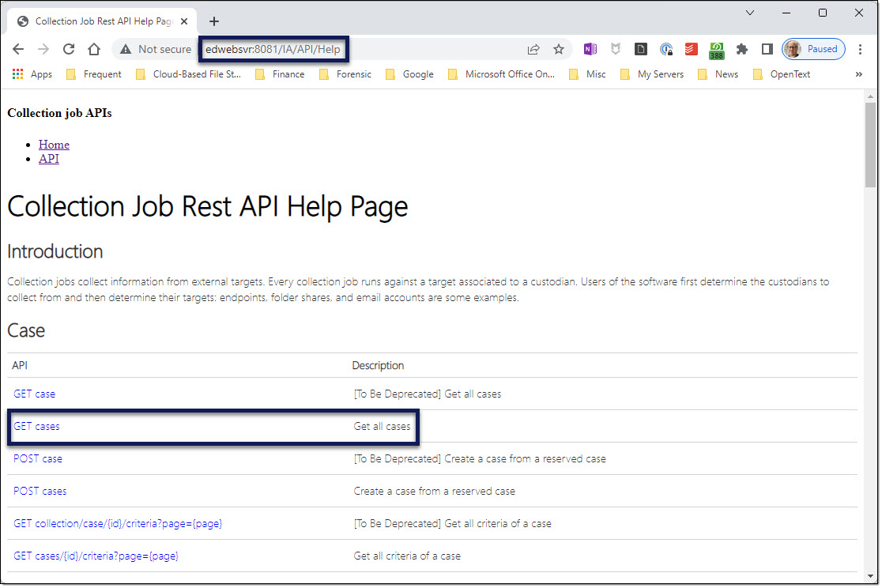Open the browser home page icon
Screen dimensions: 882x588
94,50
